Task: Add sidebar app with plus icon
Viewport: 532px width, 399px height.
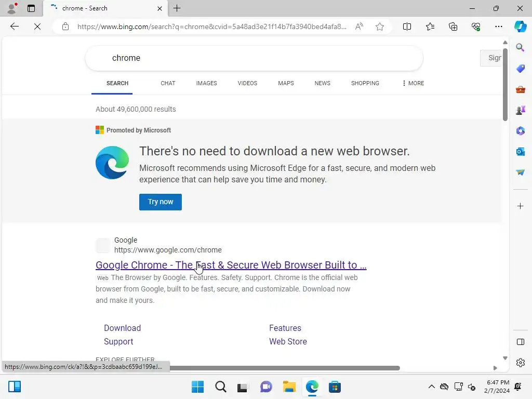Action: (x=520, y=206)
